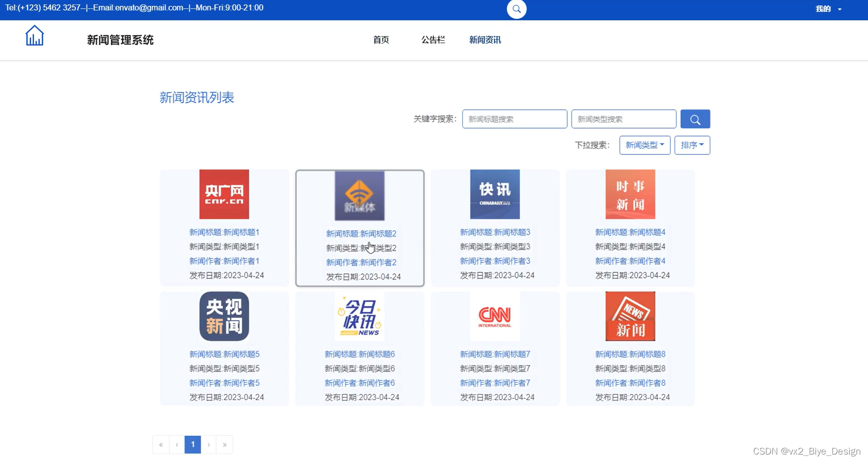Viewport: 868px width, 461px height.
Task: Open the 新媒体 news thumbnail
Action: tap(360, 196)
